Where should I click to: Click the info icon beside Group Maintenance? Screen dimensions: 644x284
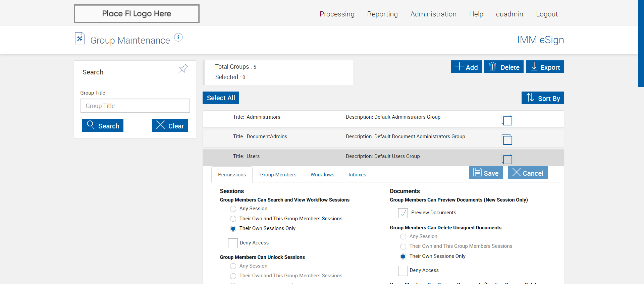point(178,38)
